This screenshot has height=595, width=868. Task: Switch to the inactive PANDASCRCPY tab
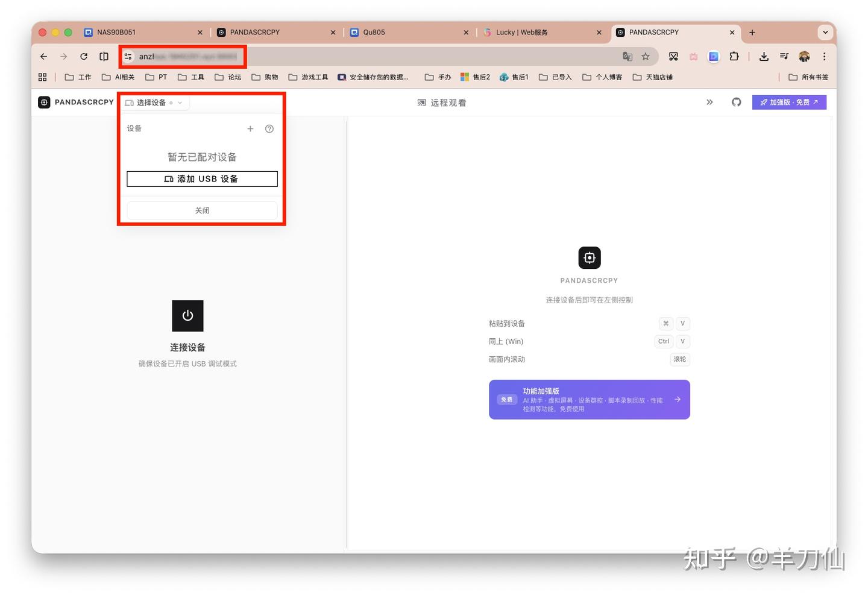[x=276, y=33]
